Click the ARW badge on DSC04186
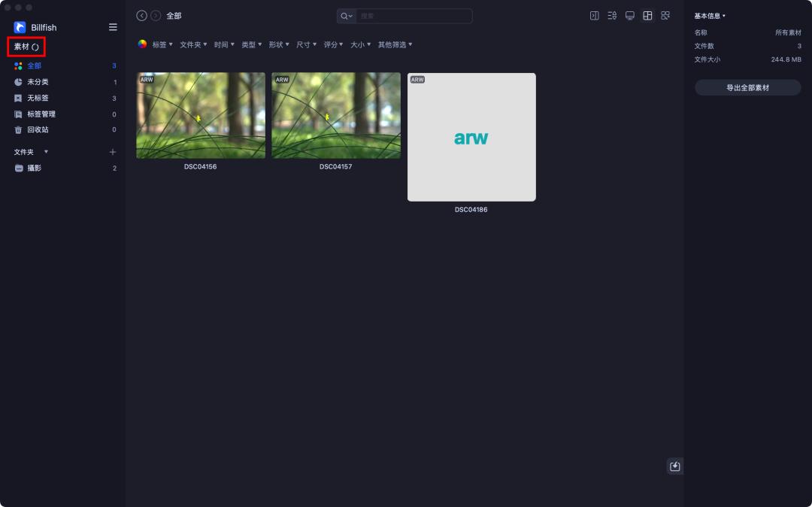 coord(417,80)
